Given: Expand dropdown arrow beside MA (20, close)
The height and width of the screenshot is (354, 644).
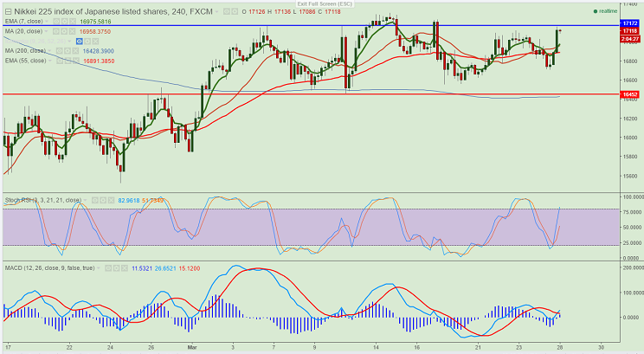Looking at the screenshot, I should pos(47,31).
